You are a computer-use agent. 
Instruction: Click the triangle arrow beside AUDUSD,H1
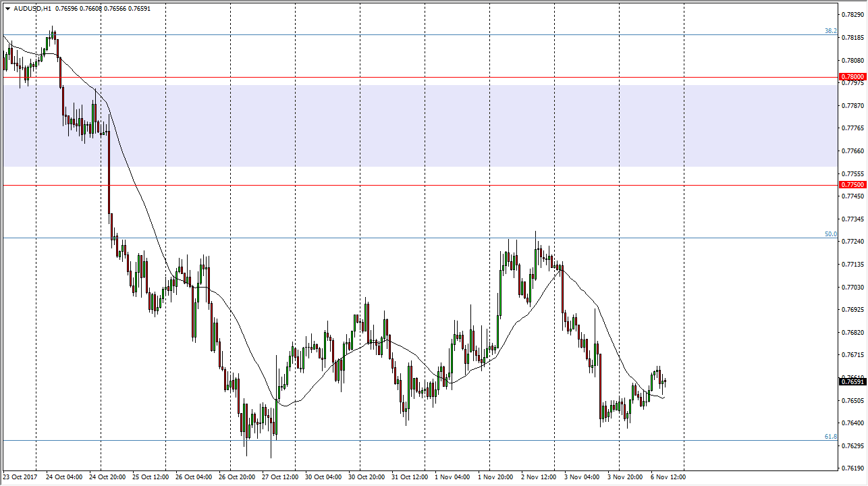coord(7,9)
